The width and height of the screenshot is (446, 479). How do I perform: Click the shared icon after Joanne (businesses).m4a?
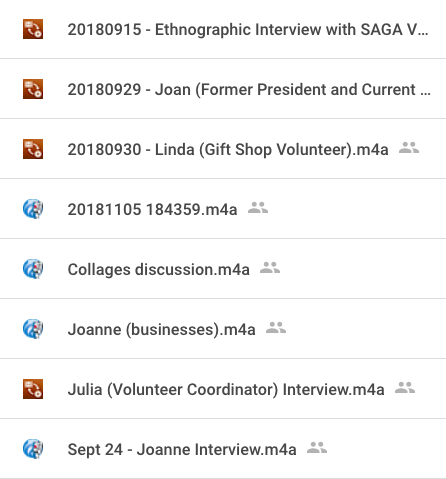tap(276, 328)
